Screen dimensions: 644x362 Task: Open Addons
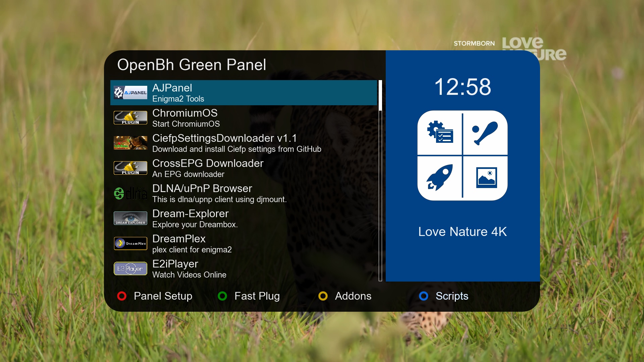pyautogui.click(x=353, y=296)
